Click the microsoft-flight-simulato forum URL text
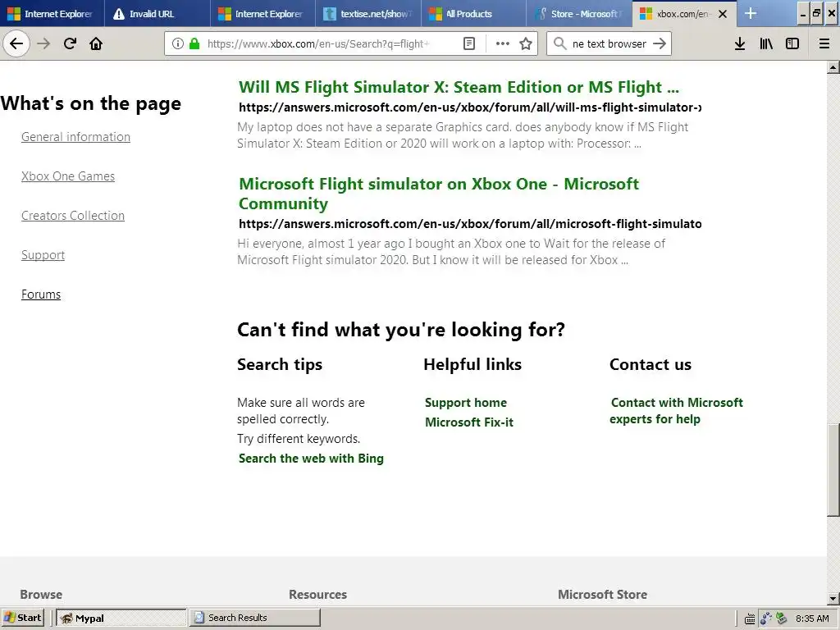The width and height of the screenshot is (840, 630). coord(470,223)
